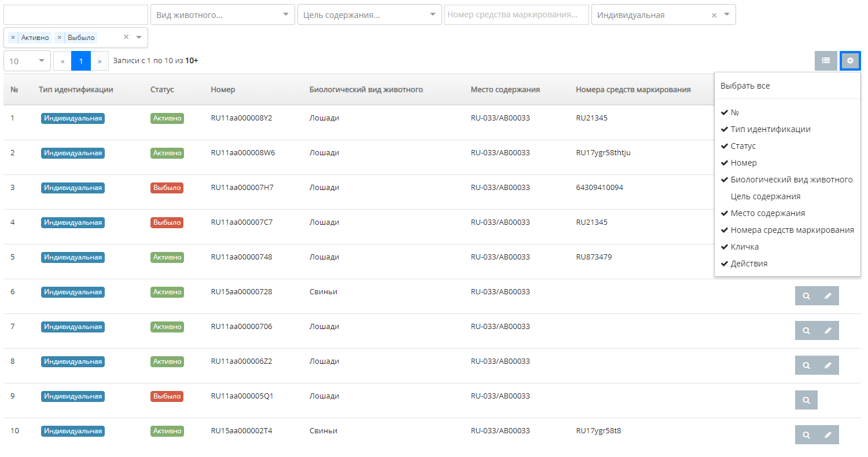Open row number 10 link
Image resolution: width=868 pixels, height=457 pixels.
click(x=15, y=431)
